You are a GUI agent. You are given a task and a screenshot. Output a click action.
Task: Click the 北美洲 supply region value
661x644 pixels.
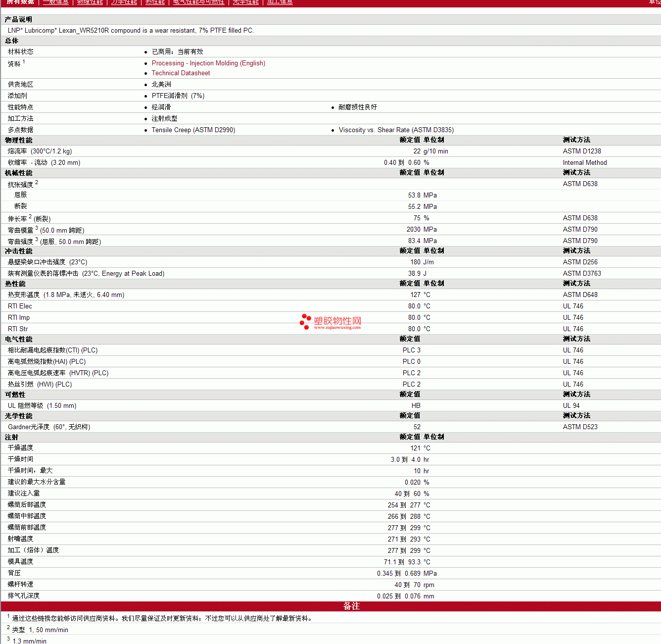(x=161, y=85)
